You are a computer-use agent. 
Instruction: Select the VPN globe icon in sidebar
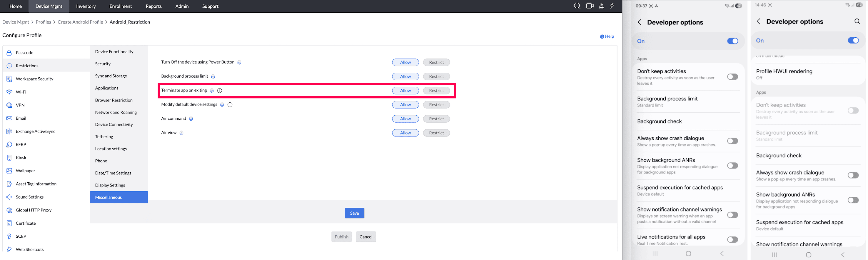[x=9, y=105]
